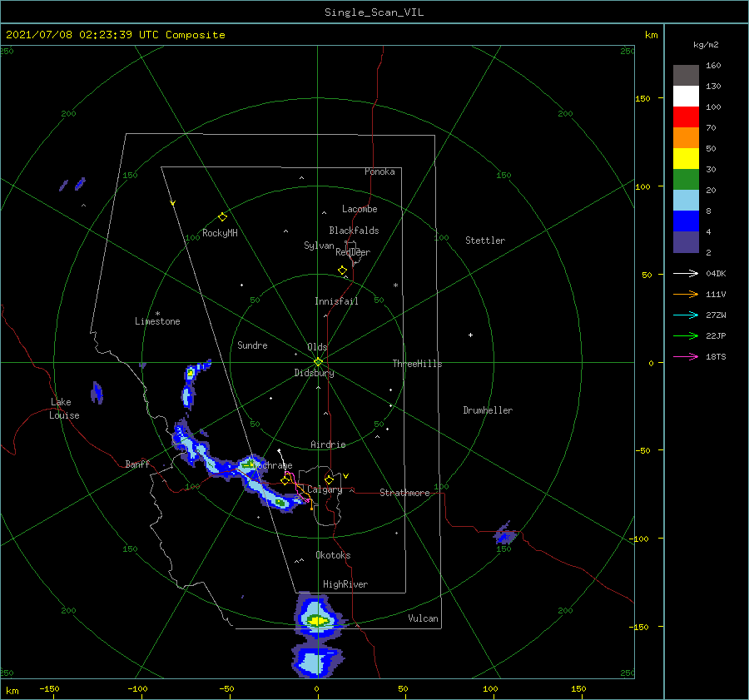This screenshot has width=749, height=700.
Task: Click the purple 4 kg/m2 legend swatch
Action: click(x=686, y=241)
